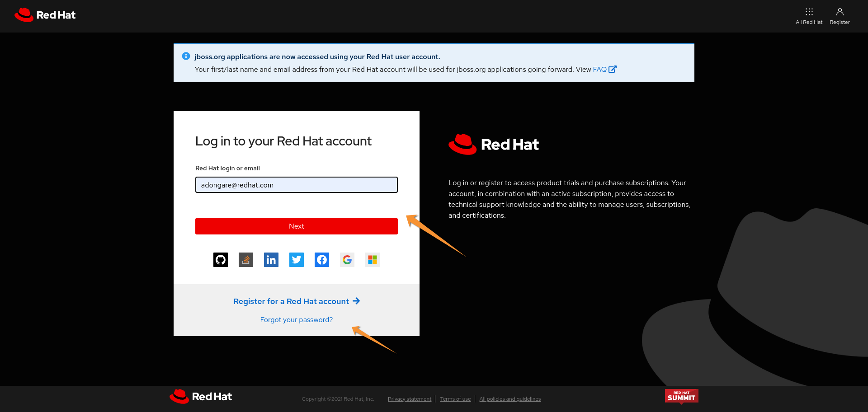Screen dimensions: 868x412
Task: Open the Red Hat Summit badge
Action: point(681,396)
